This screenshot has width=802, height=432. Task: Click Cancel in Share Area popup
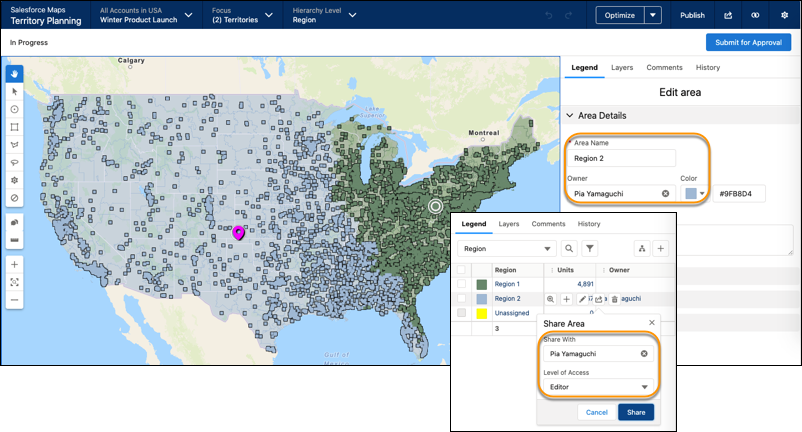(x=596, y=412)
